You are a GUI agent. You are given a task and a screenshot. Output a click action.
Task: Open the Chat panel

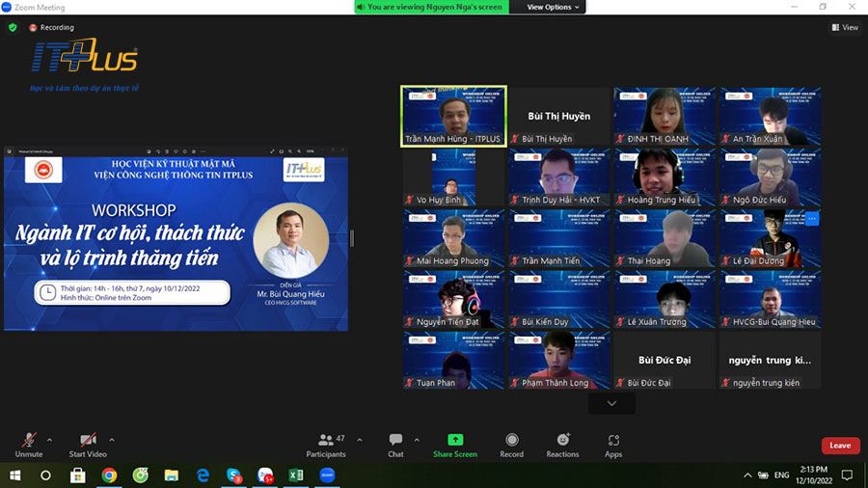(395, 442)
